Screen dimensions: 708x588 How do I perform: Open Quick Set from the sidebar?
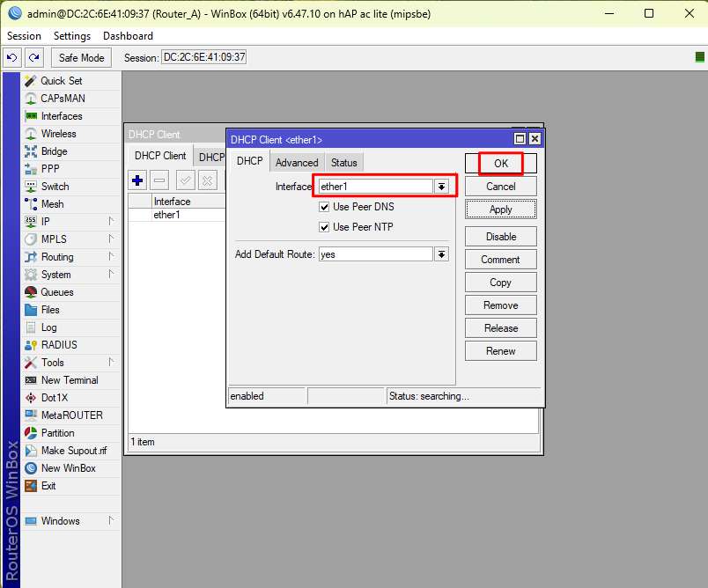point(61,81)
